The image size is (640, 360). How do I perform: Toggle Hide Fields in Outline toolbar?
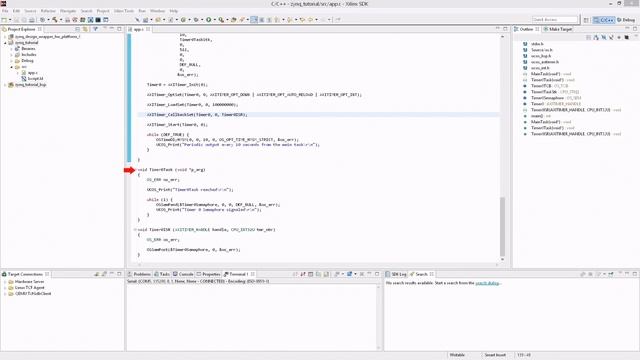point(604,38)
